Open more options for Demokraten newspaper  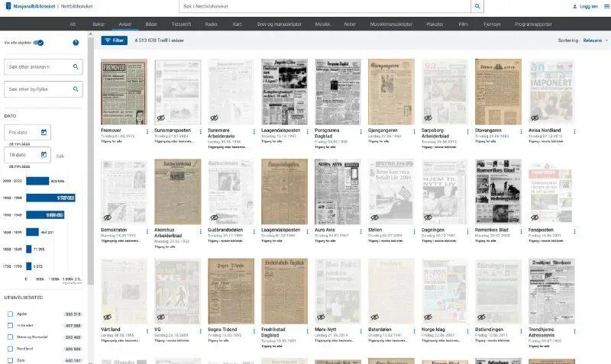point(147,231)
